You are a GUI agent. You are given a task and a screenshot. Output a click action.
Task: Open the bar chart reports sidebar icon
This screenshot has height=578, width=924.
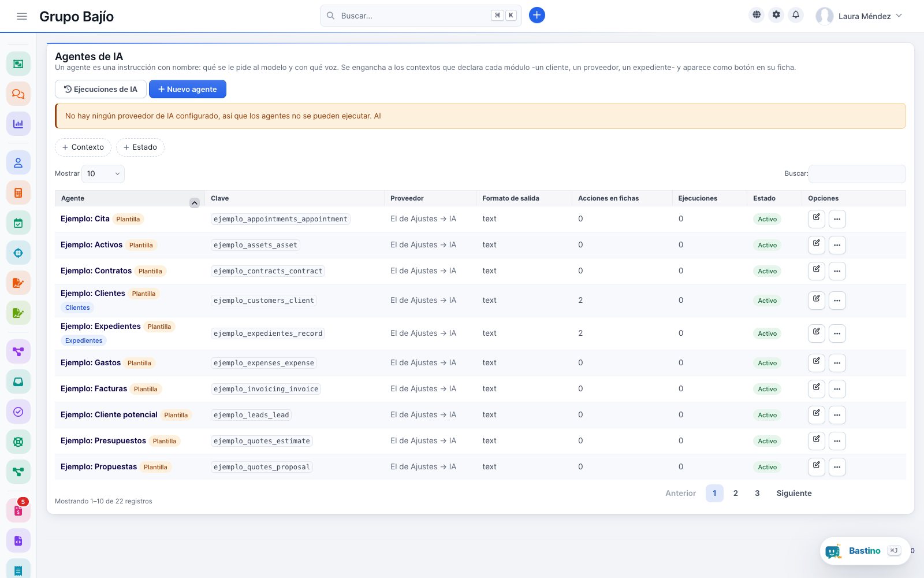tap(18, 124)
